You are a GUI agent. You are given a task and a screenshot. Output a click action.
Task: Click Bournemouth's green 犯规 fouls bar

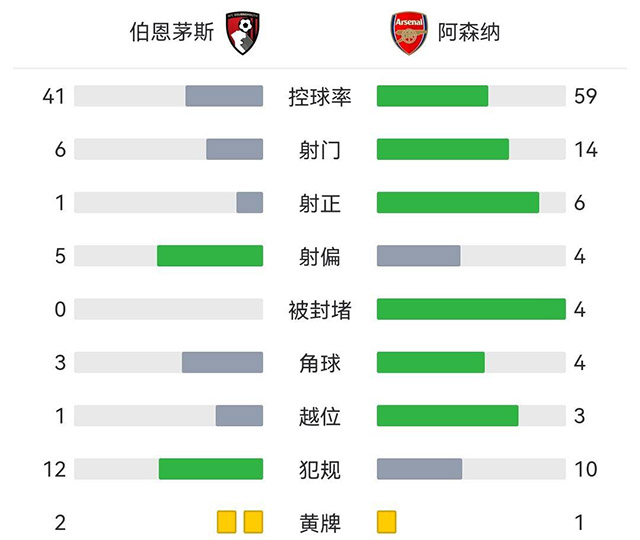[x=211, y=468]
